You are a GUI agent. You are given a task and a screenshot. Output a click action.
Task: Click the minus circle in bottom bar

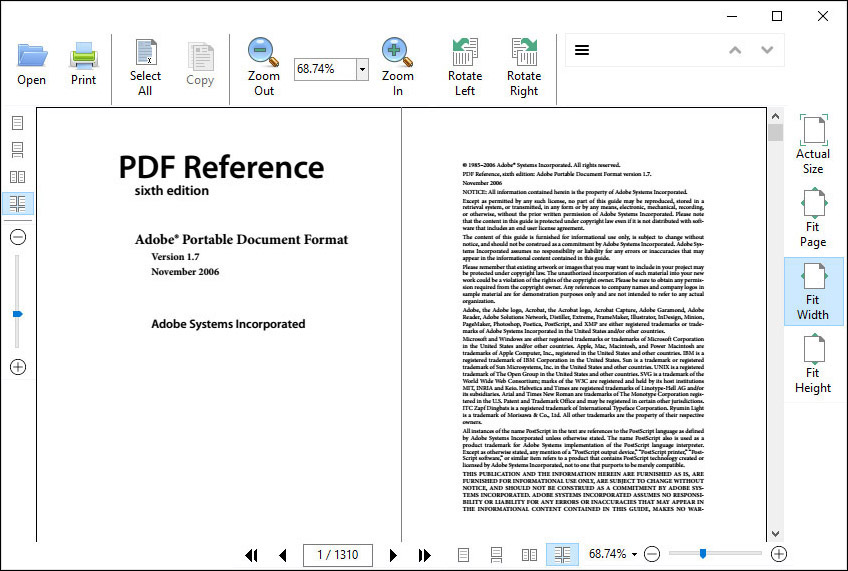pyautogui.click(x=652, y=554)
